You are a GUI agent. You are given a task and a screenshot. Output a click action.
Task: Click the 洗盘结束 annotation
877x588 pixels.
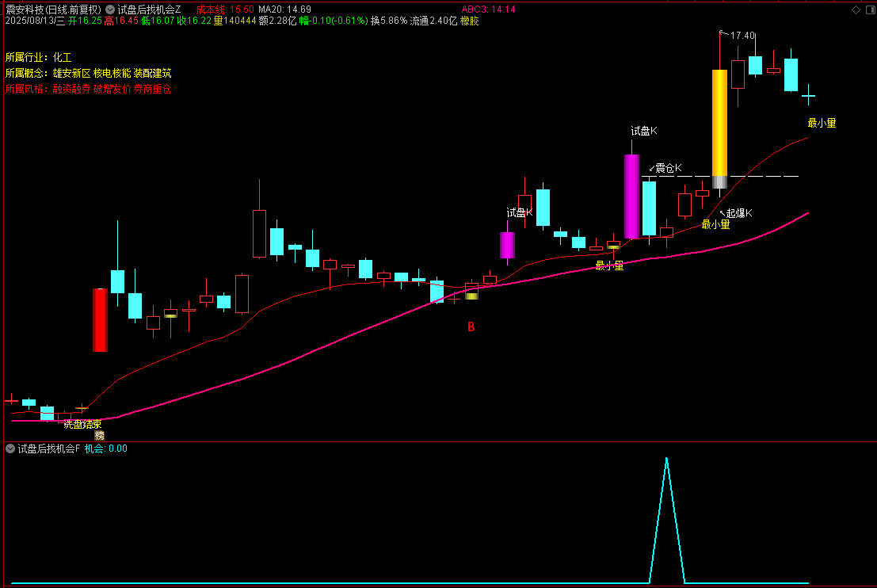(82, 425)
